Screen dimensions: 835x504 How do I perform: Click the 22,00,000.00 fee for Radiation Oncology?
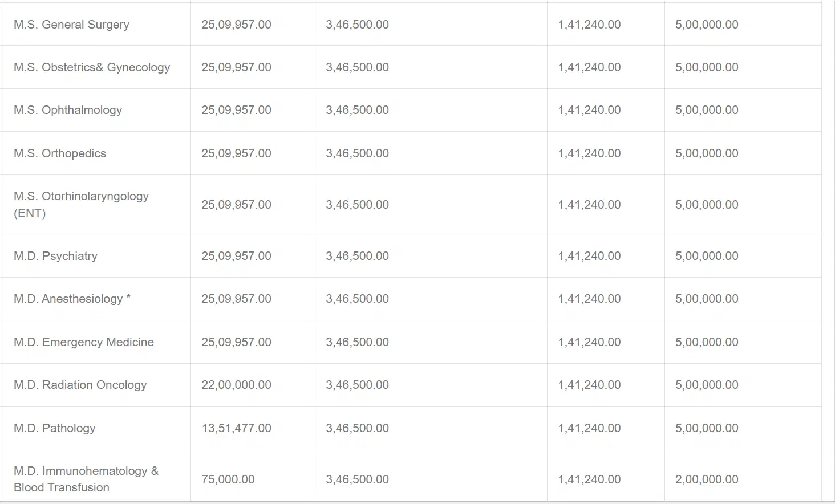[236, 385]
